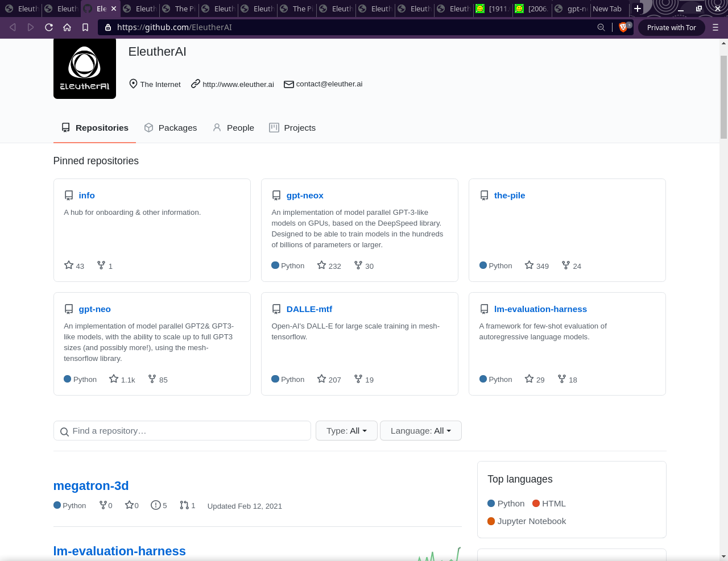
Task: Switch to the [1911 browser tab
Action: (494, 9)
